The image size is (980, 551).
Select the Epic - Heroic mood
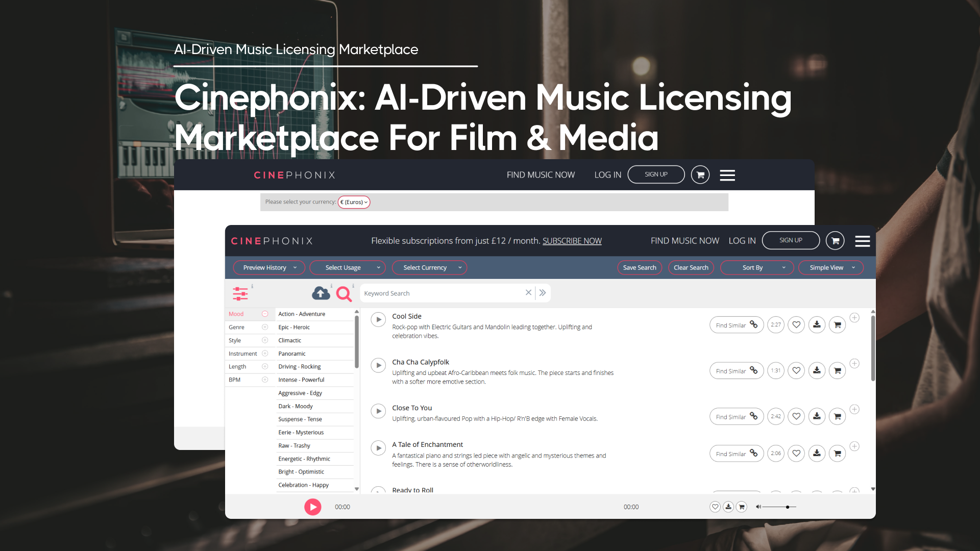(294, 328)
